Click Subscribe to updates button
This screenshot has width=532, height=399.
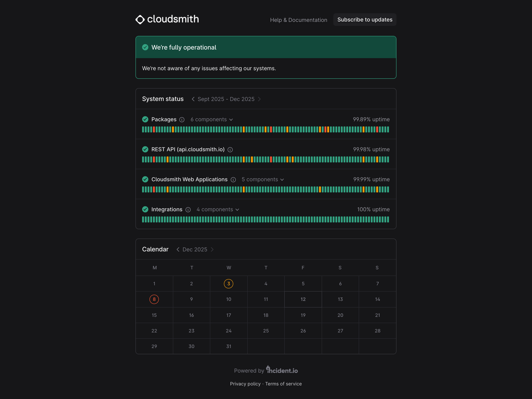[x=365, y=20]
